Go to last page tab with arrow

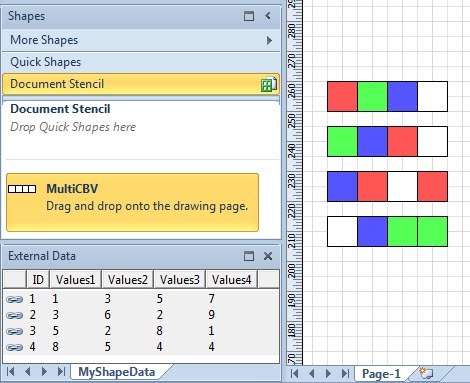tap(345, 373)
